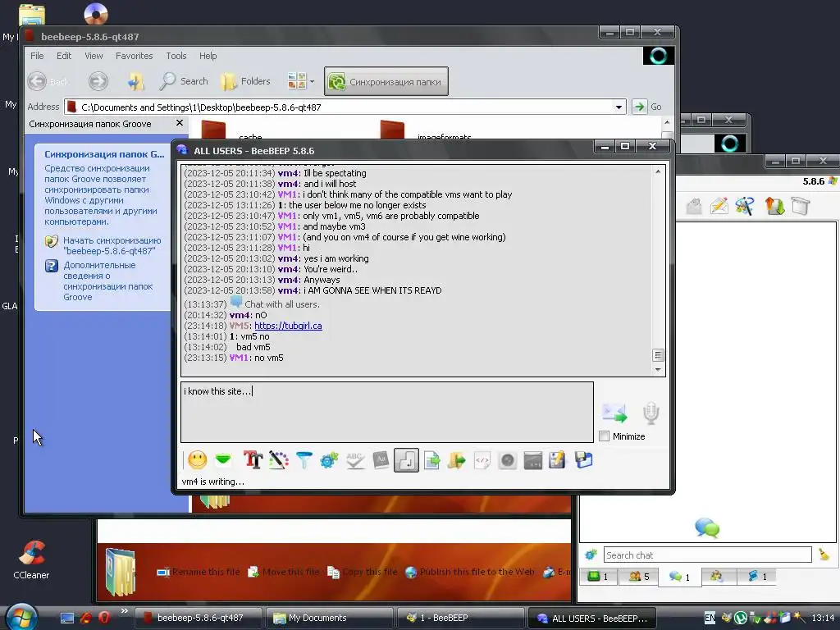Toggle the highlighted return-key send option icon
Screen dimensions: 840x630
coord(406,460)
